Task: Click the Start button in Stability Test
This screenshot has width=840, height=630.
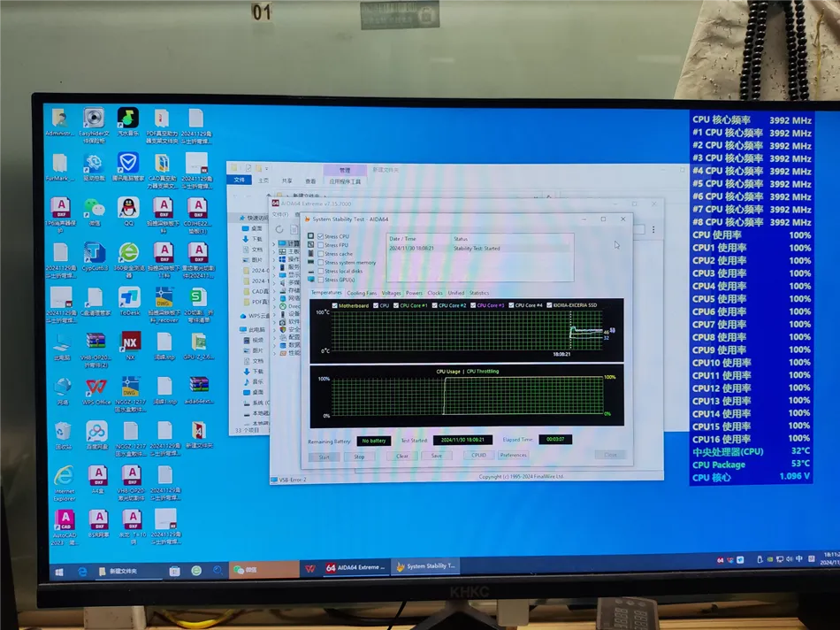Action: tap(325, 457)
